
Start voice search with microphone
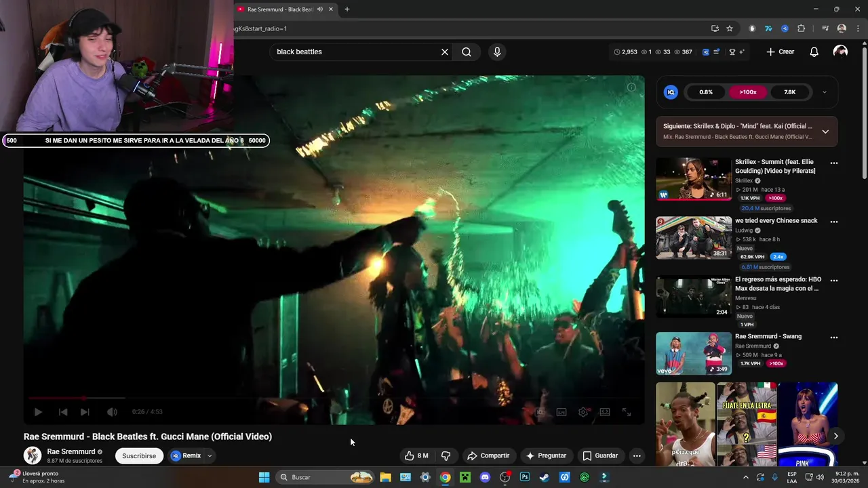[497, 52]
